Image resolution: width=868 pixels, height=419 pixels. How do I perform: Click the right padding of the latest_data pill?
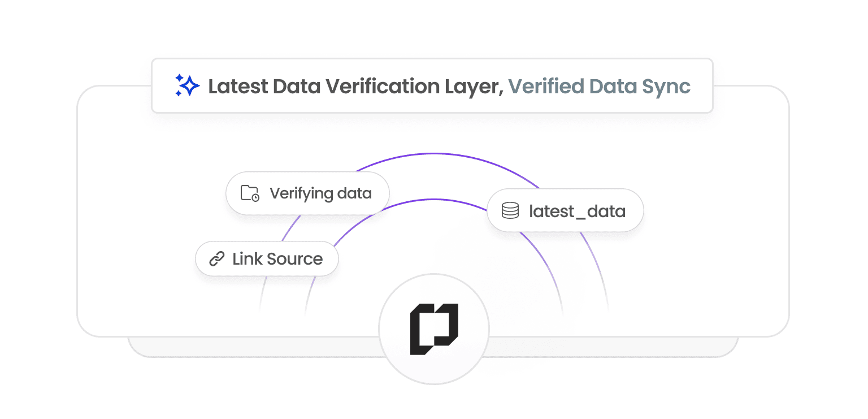(635, 211)
